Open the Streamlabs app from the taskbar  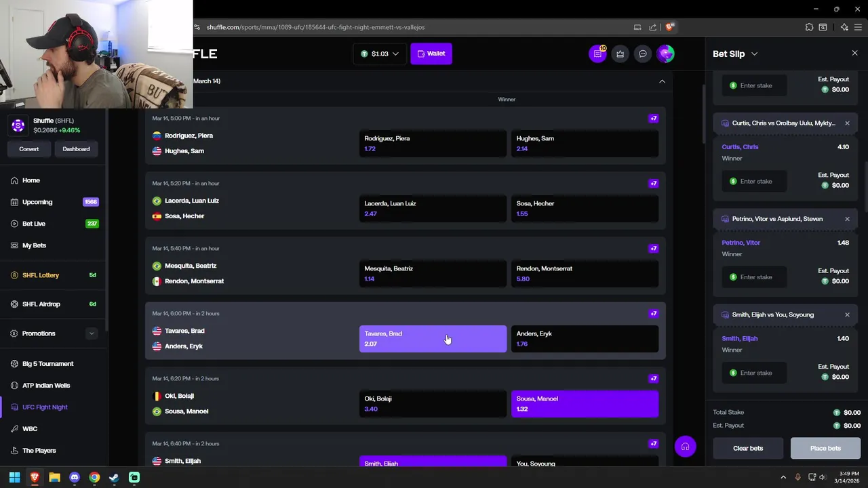134,477
